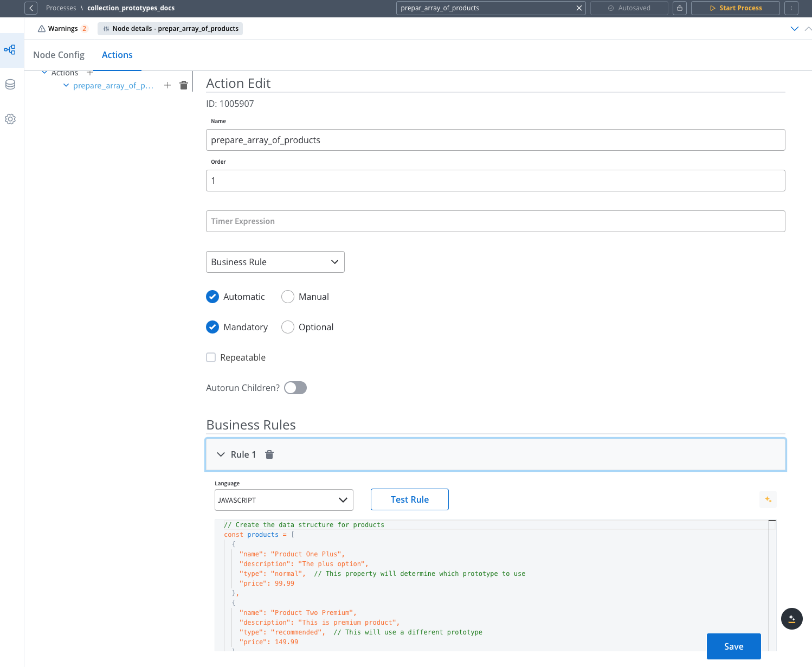Click Processes breadcrumb link
This screenshot has width=812, height=667.
click(x=61, y=8)
